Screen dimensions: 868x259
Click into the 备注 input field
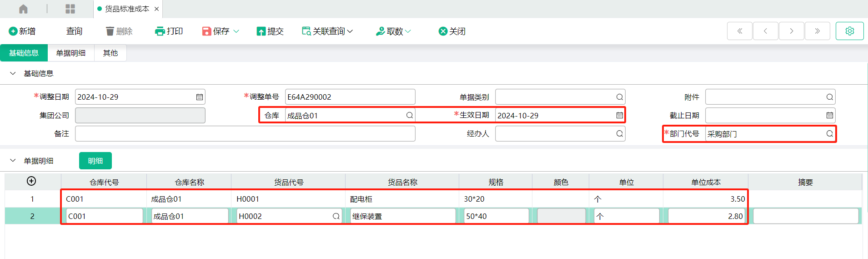tap(245, 134)
